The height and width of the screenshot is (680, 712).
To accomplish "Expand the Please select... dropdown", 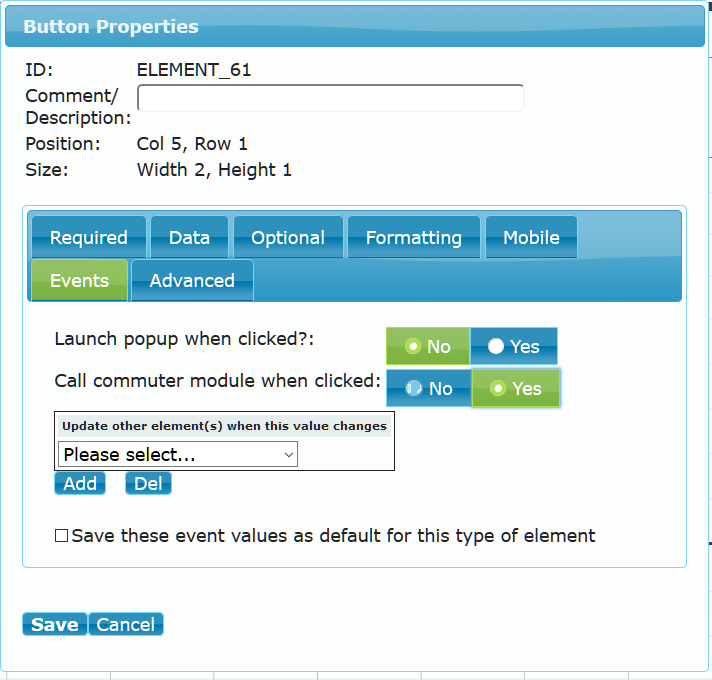I will [x=178, y=454].
